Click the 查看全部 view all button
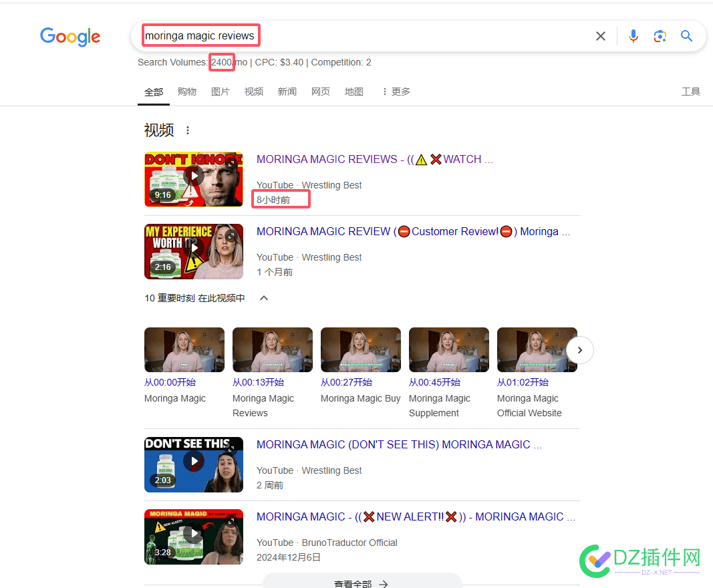The width and height of the screenshot is (713, 588). click(x=362, y=581)
